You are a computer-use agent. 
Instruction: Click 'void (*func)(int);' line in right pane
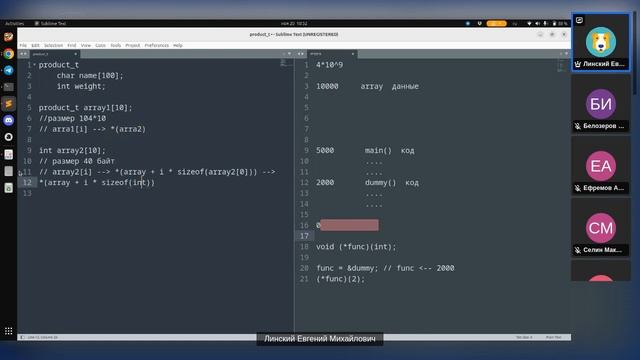tap(356, 247)
